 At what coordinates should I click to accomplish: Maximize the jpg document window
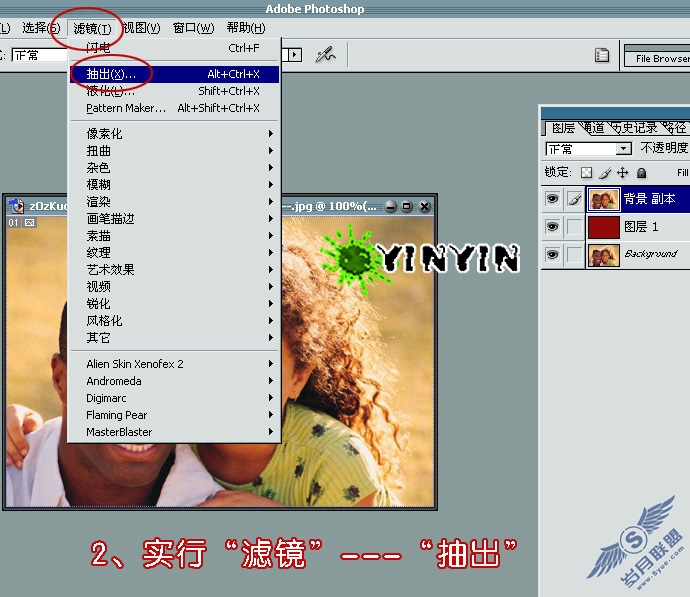pyautogui.click(x=407, y=206)
